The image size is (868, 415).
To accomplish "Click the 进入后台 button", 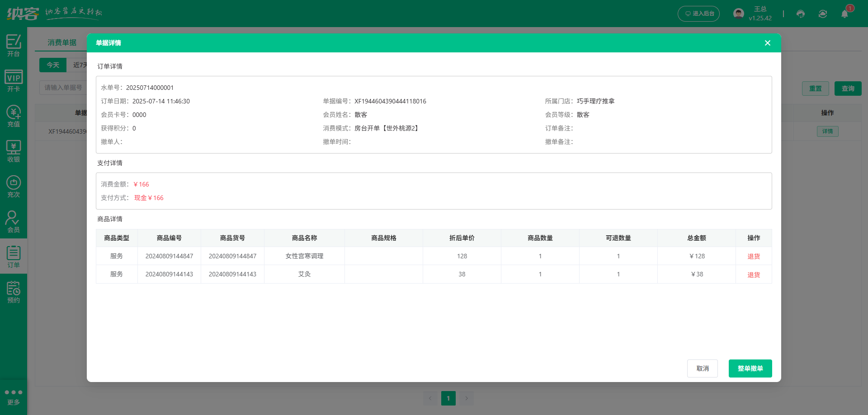I will point(698,14).
